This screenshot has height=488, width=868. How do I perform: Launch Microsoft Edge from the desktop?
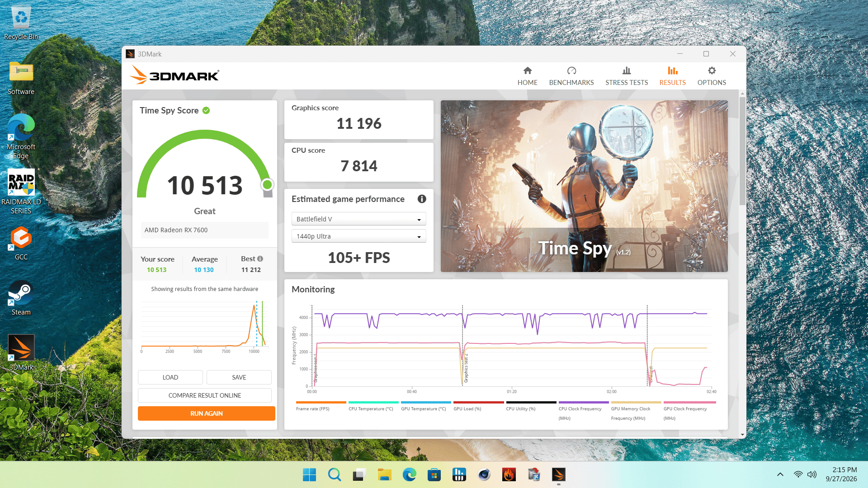[21, 136]
